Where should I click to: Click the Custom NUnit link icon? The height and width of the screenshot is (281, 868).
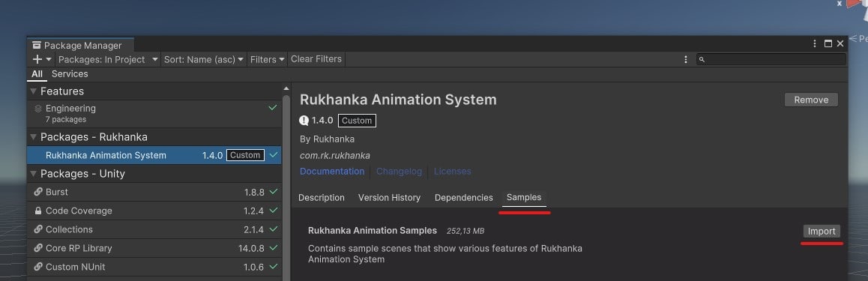(38, 267)
